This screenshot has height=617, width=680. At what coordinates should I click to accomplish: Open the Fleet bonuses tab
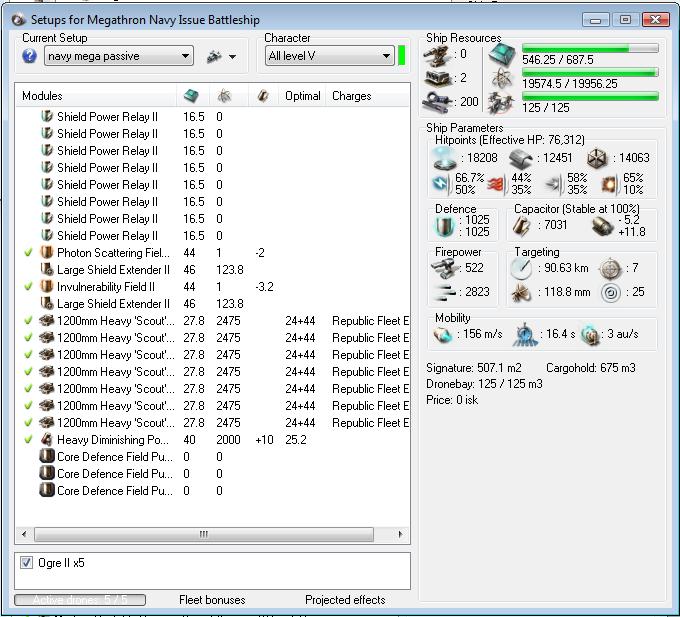pyautogui.click(x=212, y=600)
